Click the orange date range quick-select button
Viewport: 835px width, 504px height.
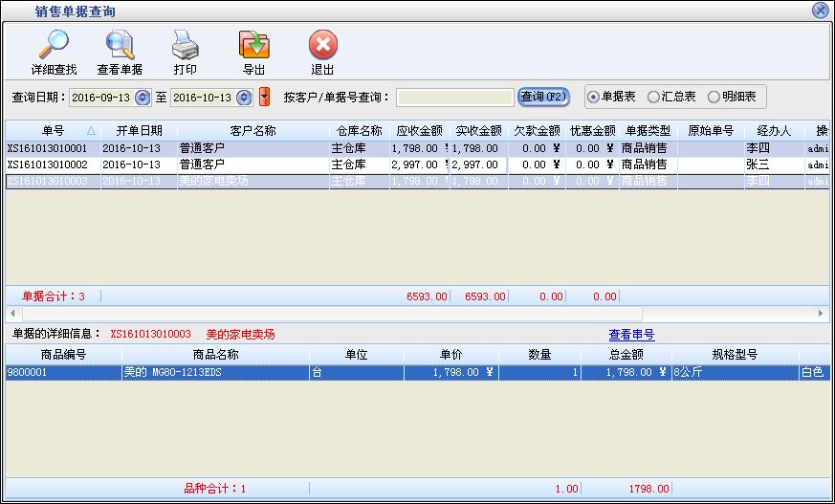265,97
